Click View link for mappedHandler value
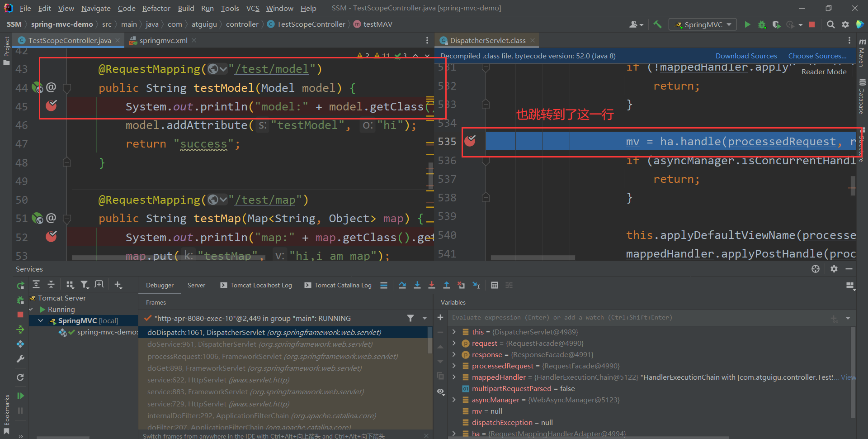The height and width of the screenshot is (439, 868). pyautogui.click(x=848, y=377)
